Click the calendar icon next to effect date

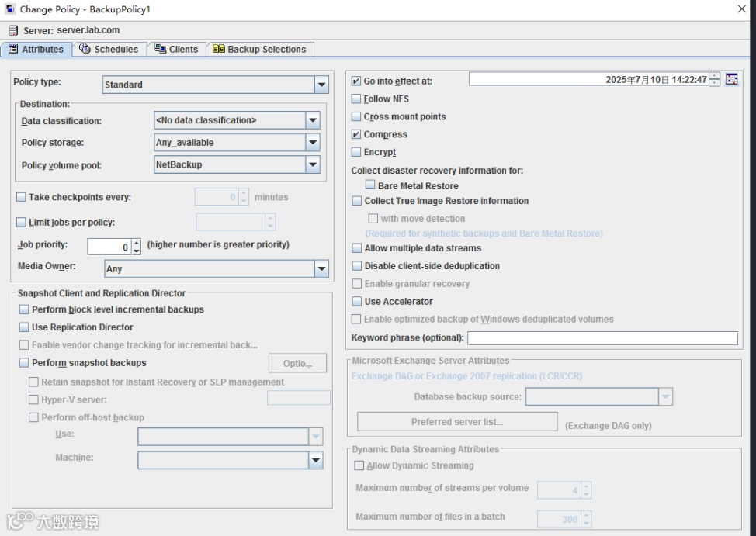click(731, 80)
